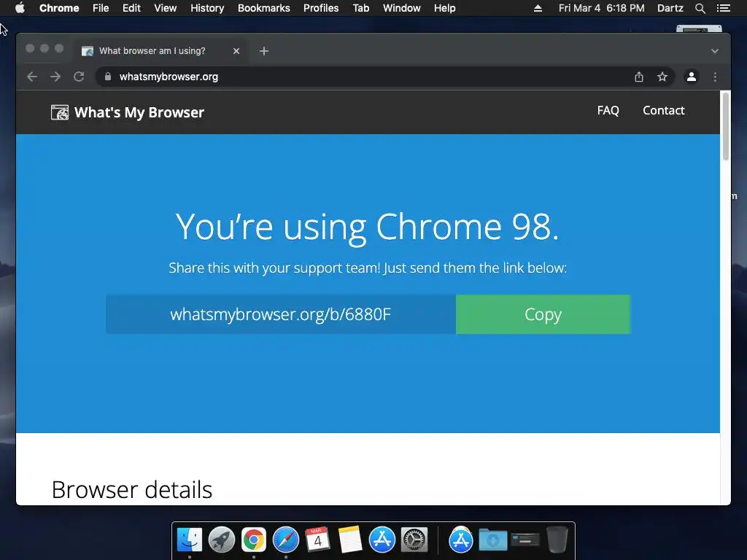The image size is (747, 560).
Task: Open the Help menu
Action: pyautogui.click(x=444, y=8)
